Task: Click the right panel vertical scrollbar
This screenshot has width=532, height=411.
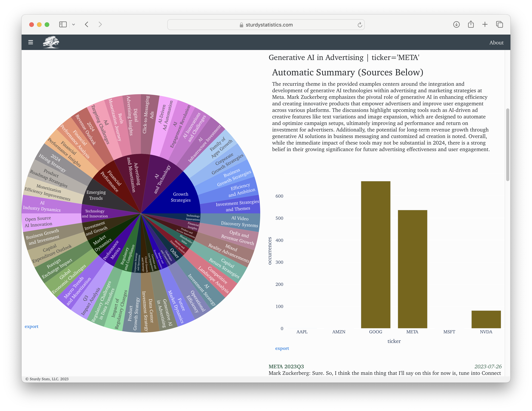Action: pos(507,145)
